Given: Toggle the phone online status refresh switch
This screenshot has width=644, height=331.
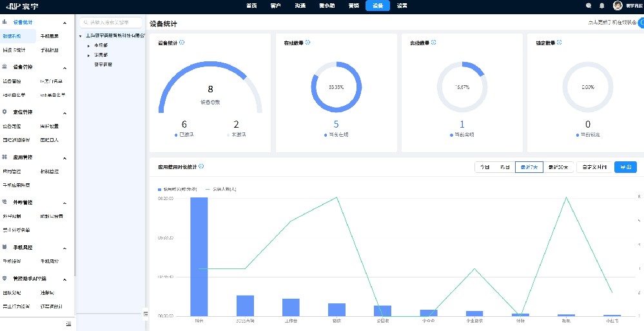Looking at the screenshot, I should [641, 23].
